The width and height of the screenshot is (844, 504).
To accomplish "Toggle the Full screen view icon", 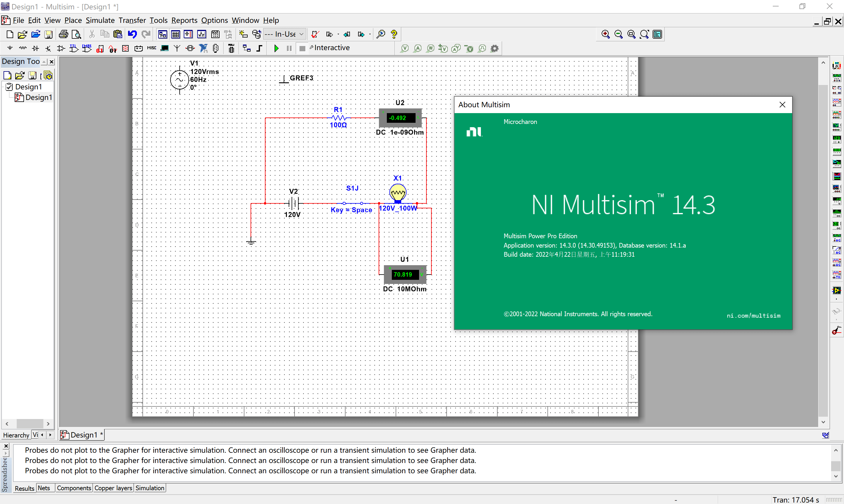I will (x=658, y=34).
